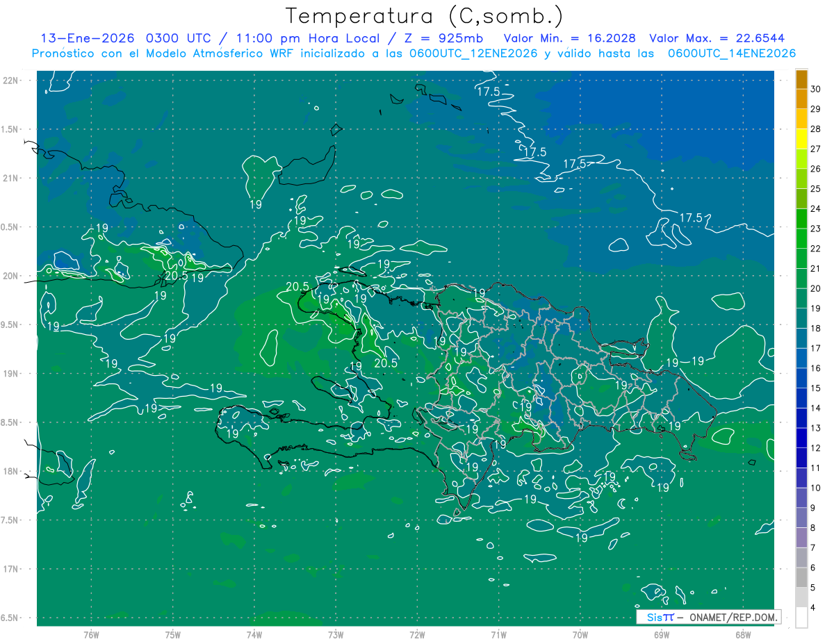
Task: Click the "22N" latitude axis label
Action: pos(10,81)
